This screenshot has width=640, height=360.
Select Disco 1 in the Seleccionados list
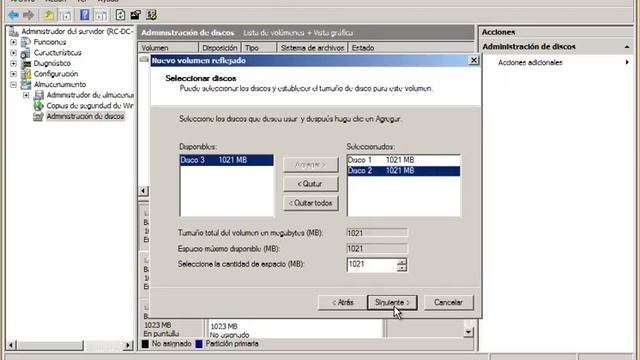(403, 160)
